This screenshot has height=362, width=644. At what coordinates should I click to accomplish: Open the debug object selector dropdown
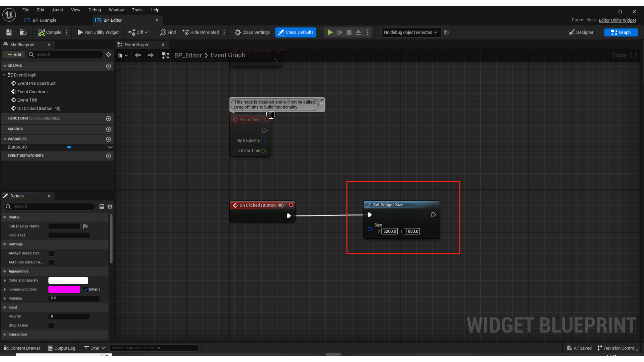(x=411, y=32)
